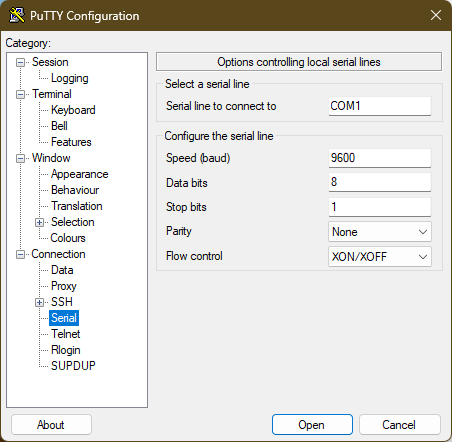Viewport: 452px width, 442px height.
Task: Open the Proxy settings category
Action: click(x=64, y=286)
